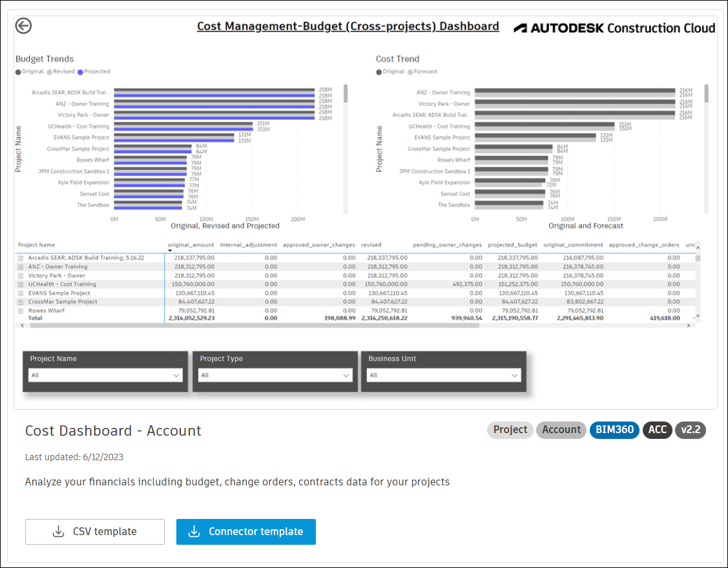
Task: Click the Project tag
Action: 510,430
